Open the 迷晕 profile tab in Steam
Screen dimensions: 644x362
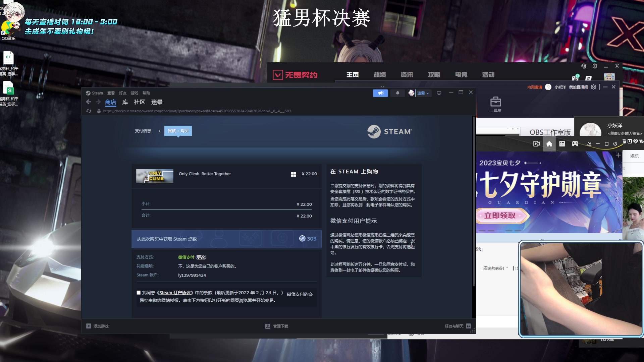click(157, 102)
